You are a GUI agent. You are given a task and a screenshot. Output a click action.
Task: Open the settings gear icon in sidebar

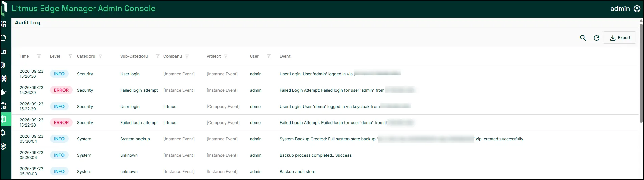pyautogui.click(x=3, y=146)
